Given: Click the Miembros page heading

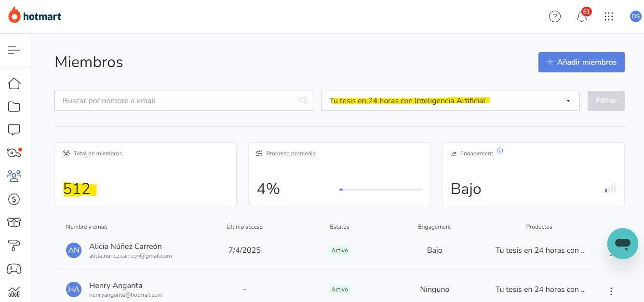Looking at the screenshot, I should coord(89,62).
